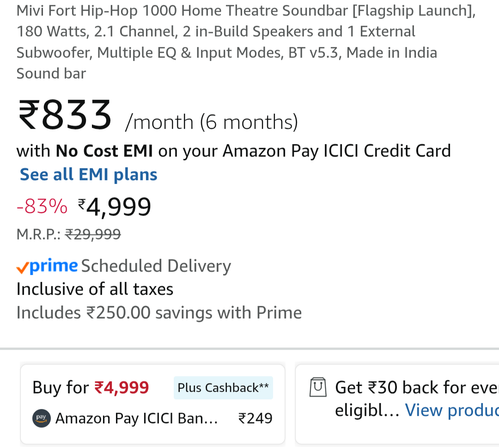The width and height of the screenshot is (499, 448).
Task: Select the Buy for ₹4,999 offer heading
Action: [91, 387]
